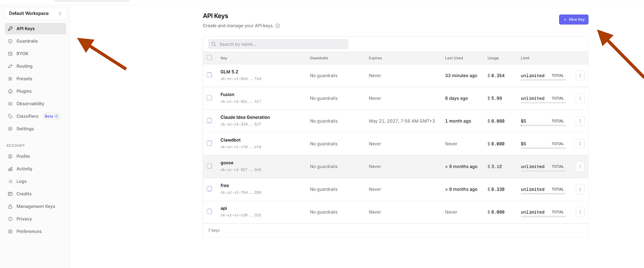Select the Clawdbot key checkbox

pos(209,143)
